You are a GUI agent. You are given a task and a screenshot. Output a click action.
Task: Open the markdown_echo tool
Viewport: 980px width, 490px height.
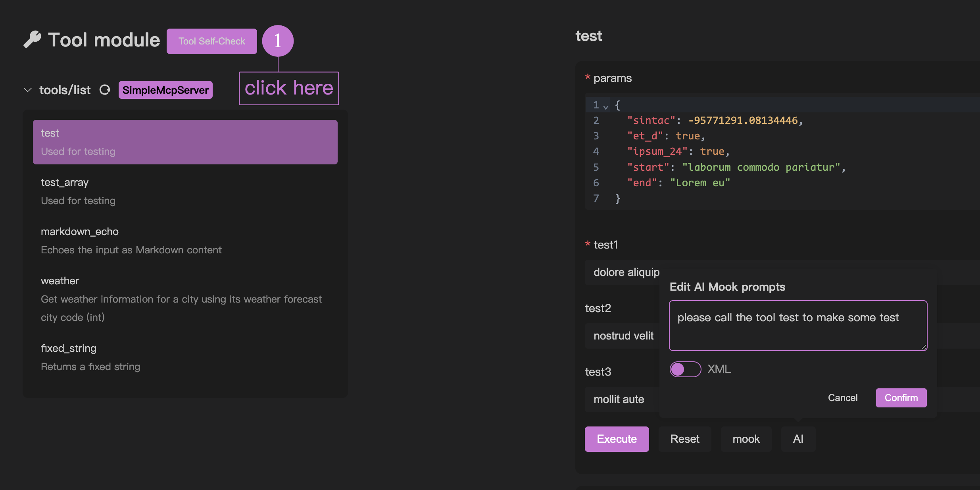tap(185, 241)
